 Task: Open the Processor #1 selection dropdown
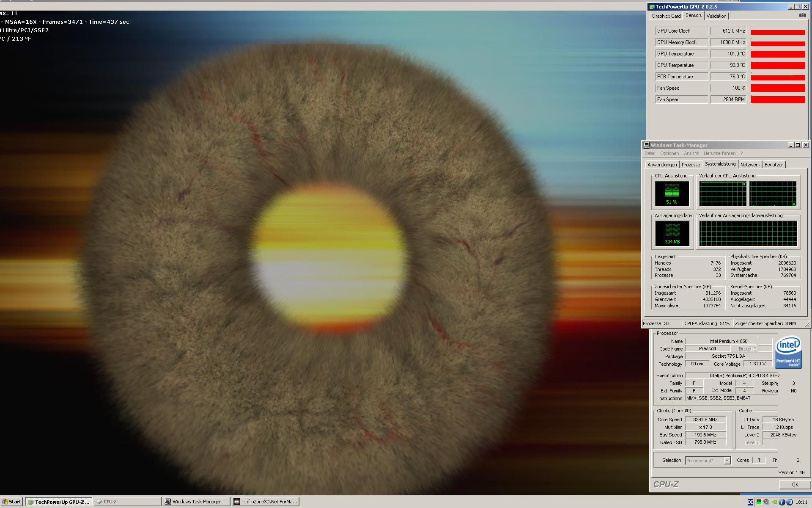(x=727, y=461)
